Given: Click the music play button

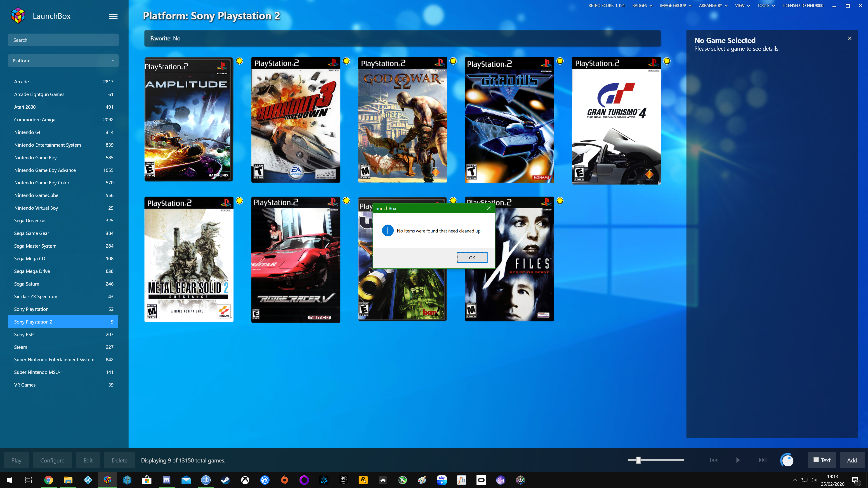Looking at the screenshot, I should point(738,460).
